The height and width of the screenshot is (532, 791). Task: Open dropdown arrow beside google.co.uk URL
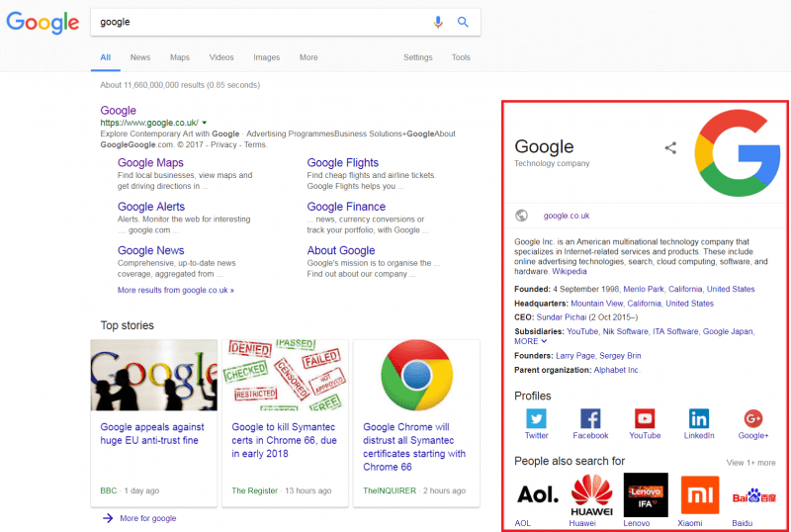pos(204,123)
